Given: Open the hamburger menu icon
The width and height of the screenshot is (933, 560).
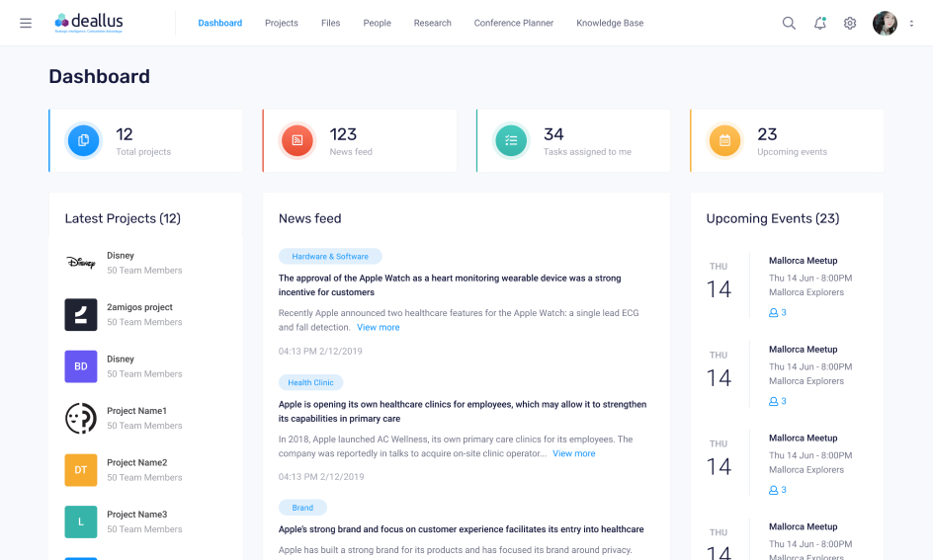Looking at the screenshot, I should pos(26,23).
